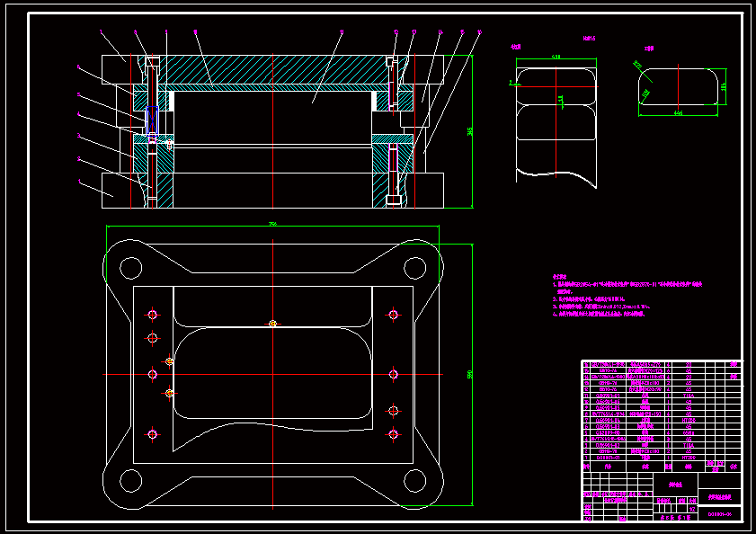Image resolution: width=756 pixels, height=534 pixels.
Task: Click the 65Mn material entry in parts list
Action: click(x=689, y=432)
